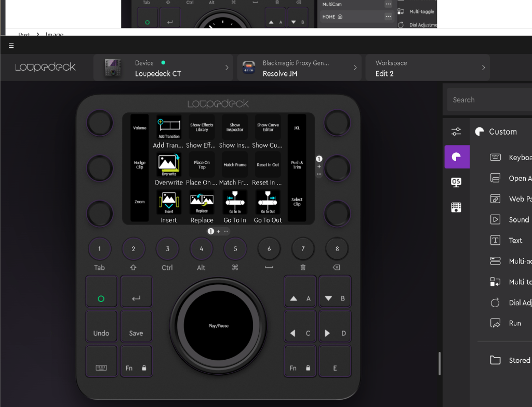Select the Custom actions sidebar icon
The image size is (532, 407).
pos(457,157)
